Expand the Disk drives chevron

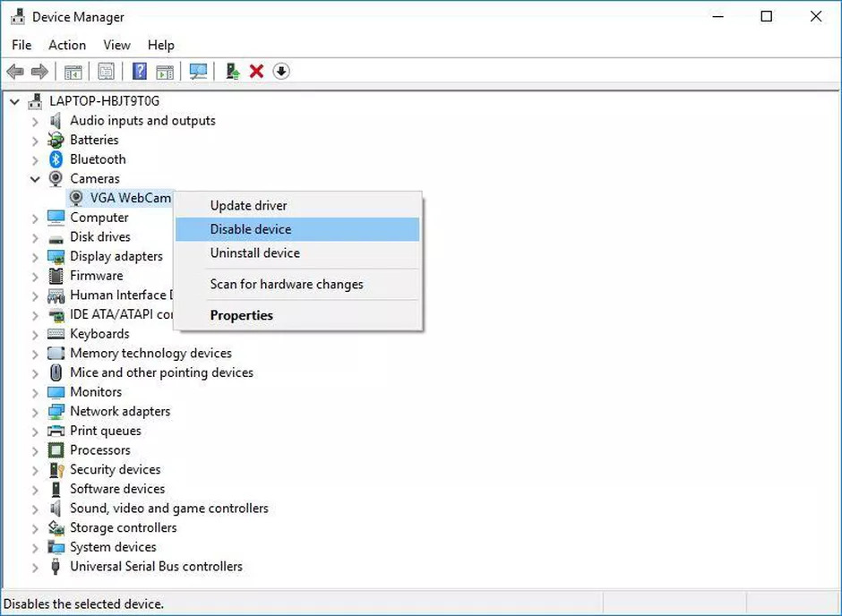(x=35, y=237)
